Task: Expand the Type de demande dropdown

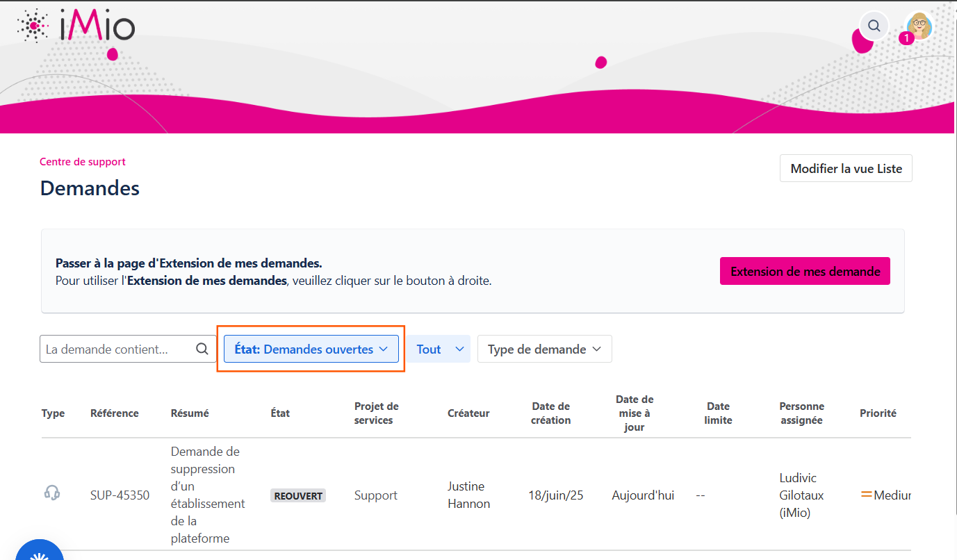Action: click(544, 349)
